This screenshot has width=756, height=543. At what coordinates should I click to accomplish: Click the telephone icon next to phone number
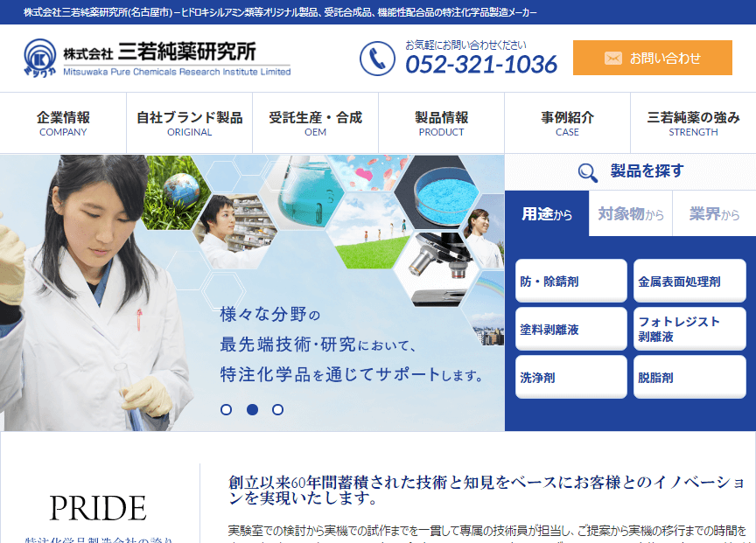(377, 59)
